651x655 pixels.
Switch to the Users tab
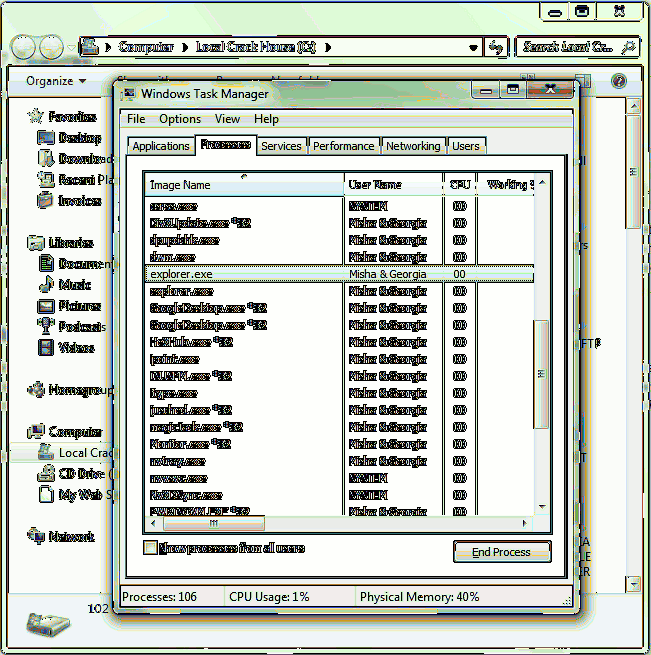click(466, 146)
